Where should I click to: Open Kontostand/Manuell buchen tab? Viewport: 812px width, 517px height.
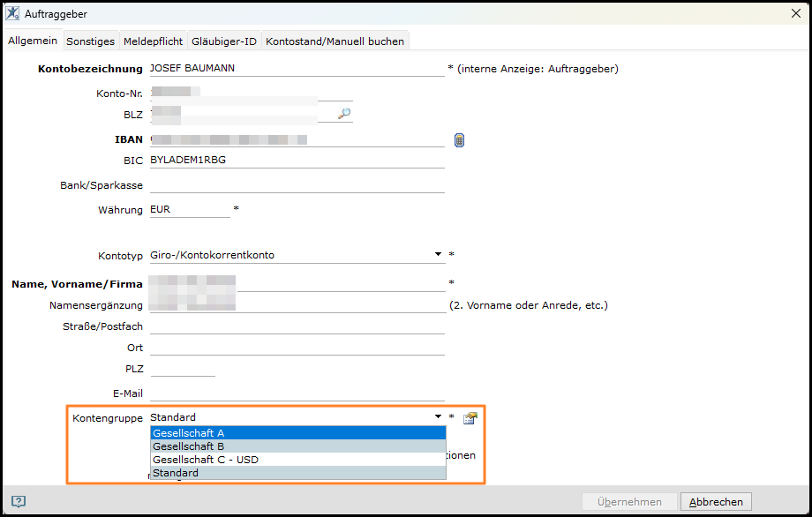click(x=335, y=41)
